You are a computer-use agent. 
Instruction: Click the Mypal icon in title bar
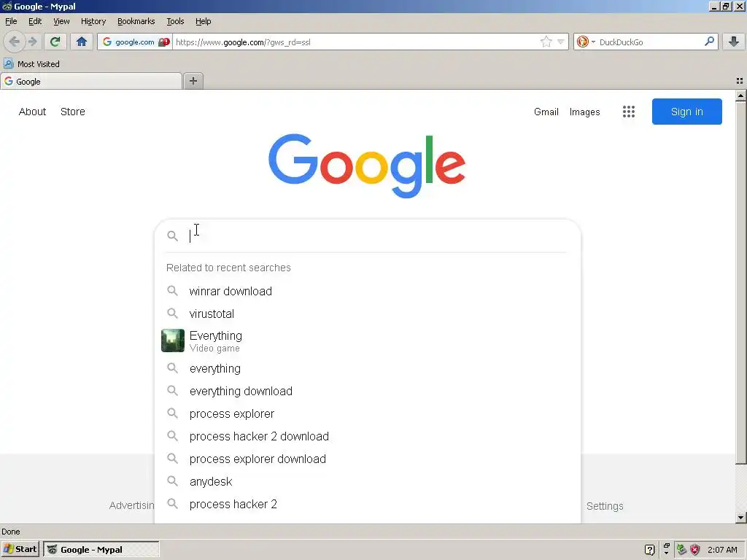pos(7,6)
